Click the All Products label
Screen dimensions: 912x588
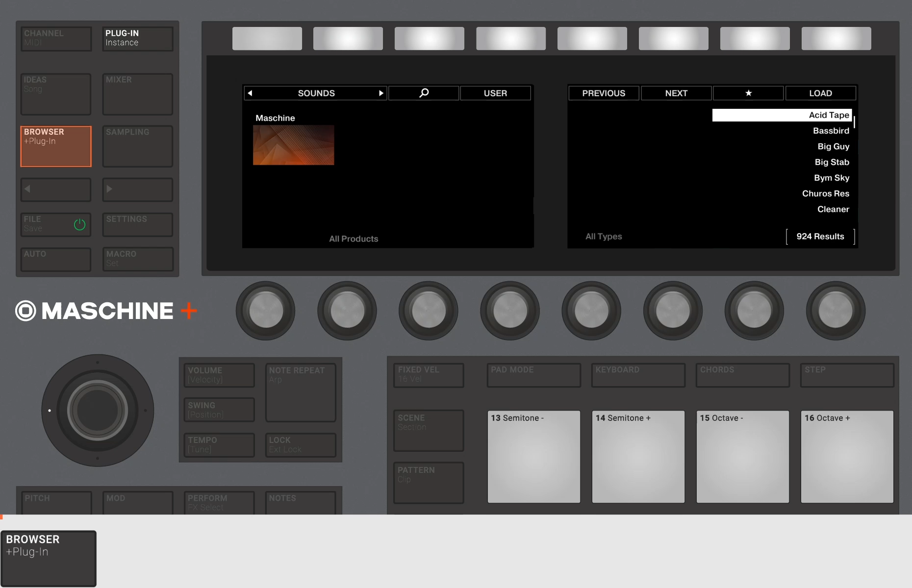tap(354, 239)
